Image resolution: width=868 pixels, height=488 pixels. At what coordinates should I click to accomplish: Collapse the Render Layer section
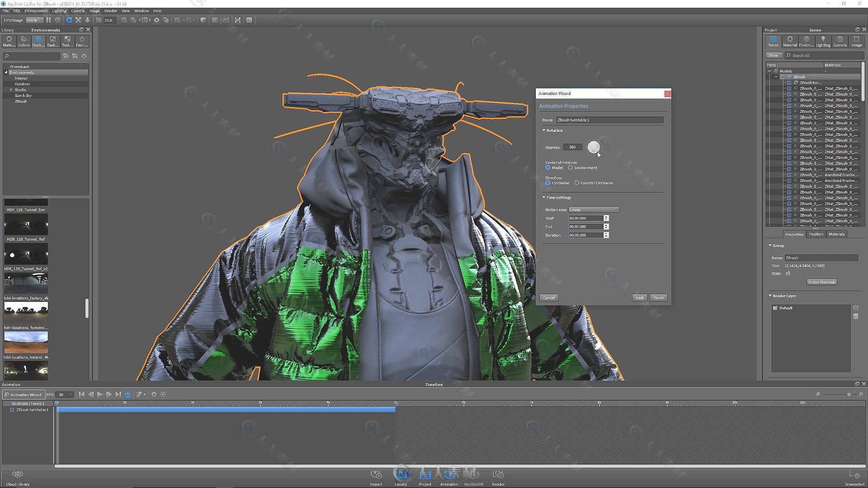770,296
